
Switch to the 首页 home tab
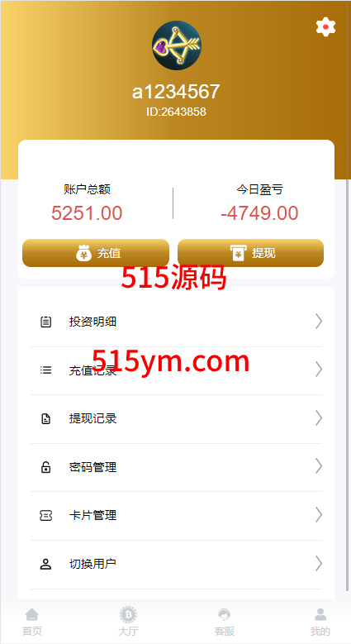coord(32,622)
